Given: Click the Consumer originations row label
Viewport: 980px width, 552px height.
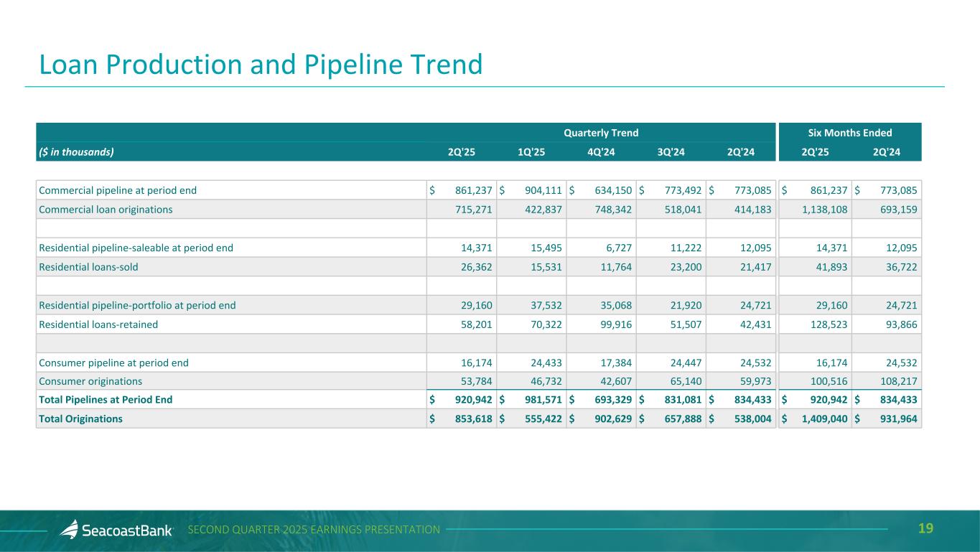Looking at the screenshot, I should coord(90,381).
